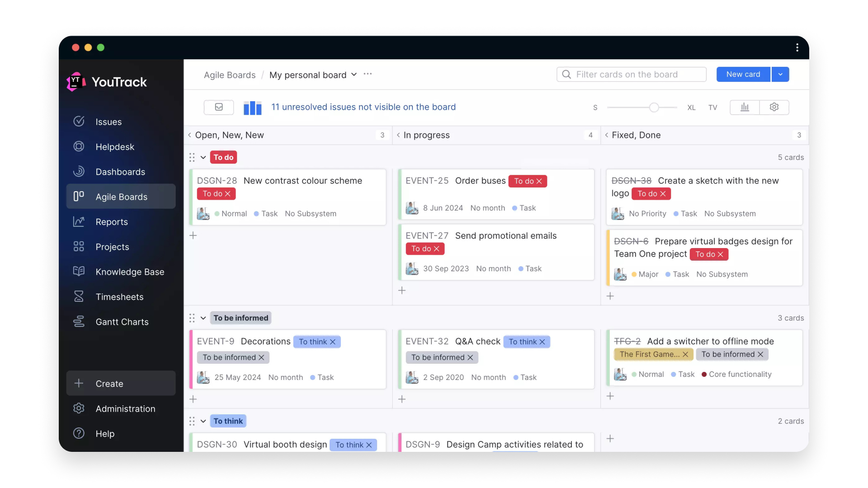This screenshot has height=488, width=868.
Task: Click Core functionality on TFG-2
Action: coord(736,375)
